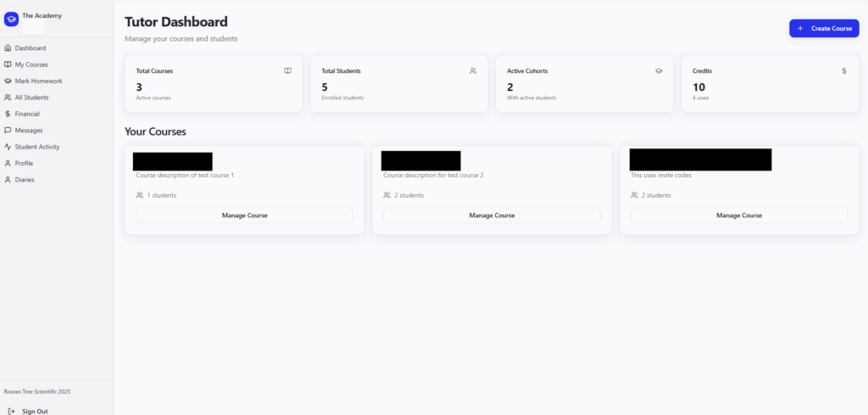
Task: Click the students icon beside '1 students'
Action: click(x=140, y=195)
